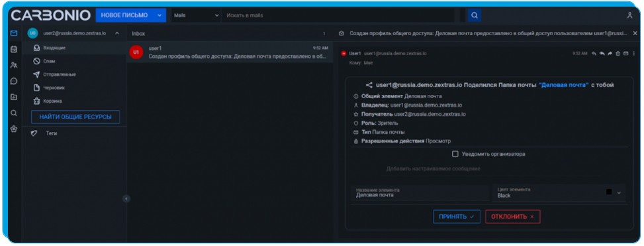Expand the НОВОЕ ПИСЬМО dropdown arrow
This screenshot has width=644, height=246.
160,15
